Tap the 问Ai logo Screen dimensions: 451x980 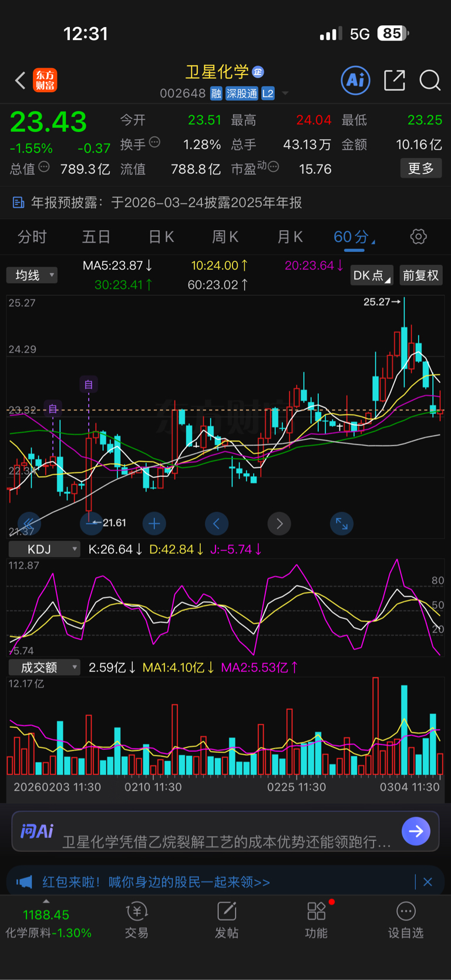(x=36, y=831)
